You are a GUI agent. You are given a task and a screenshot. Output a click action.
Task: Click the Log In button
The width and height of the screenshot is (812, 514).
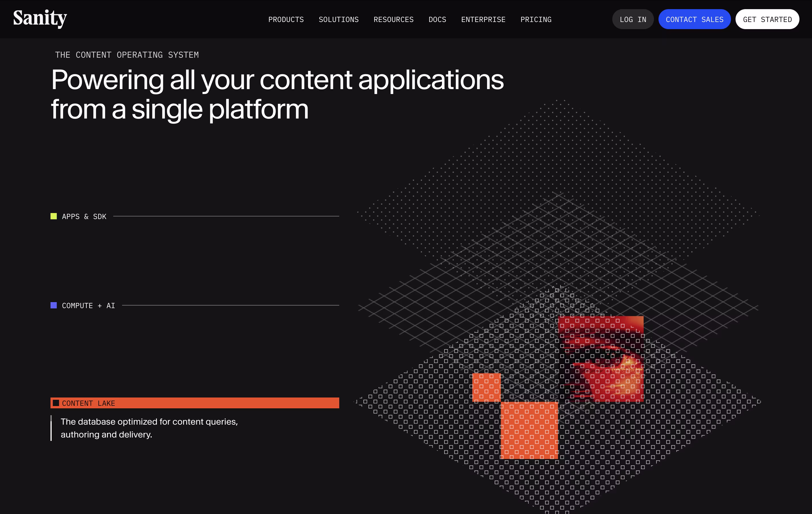pos(633,20)
